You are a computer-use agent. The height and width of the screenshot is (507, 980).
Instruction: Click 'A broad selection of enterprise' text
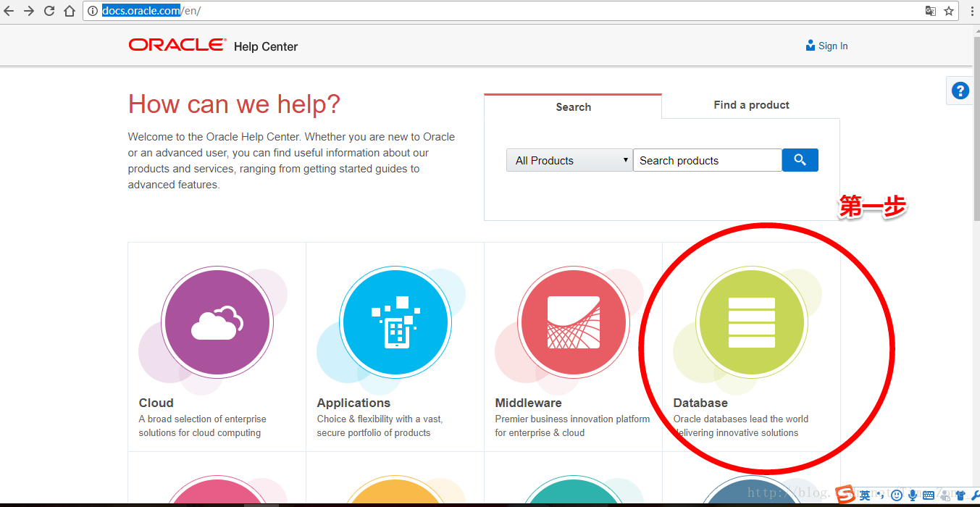[203, 419]
